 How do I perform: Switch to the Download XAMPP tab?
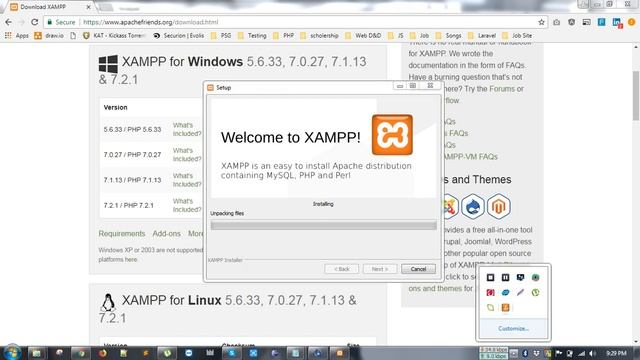49,7
